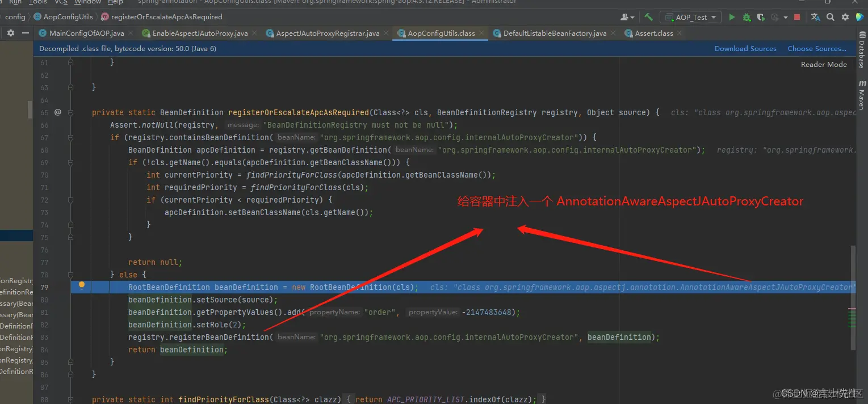Open the AOP_Test run configuration dropdown
The image size is (868, 404).
[x=691, y=17]
